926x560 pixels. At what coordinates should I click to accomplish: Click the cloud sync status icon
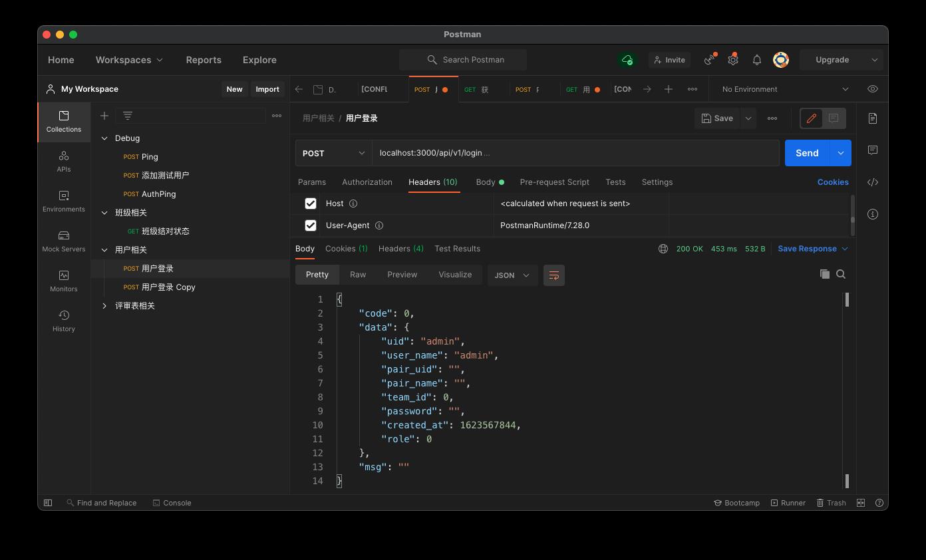pyautogui.click(x=627, y=60)
